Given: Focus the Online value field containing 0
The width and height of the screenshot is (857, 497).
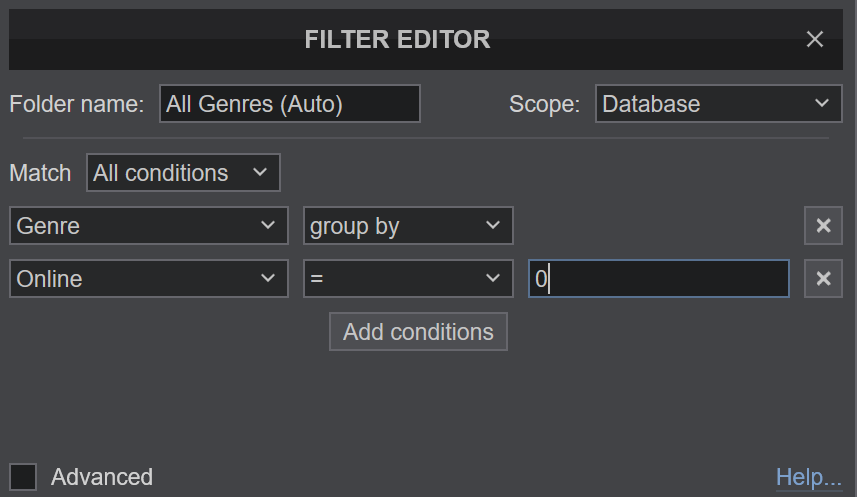Looking at the screenshot, I should tap(658, 279).
